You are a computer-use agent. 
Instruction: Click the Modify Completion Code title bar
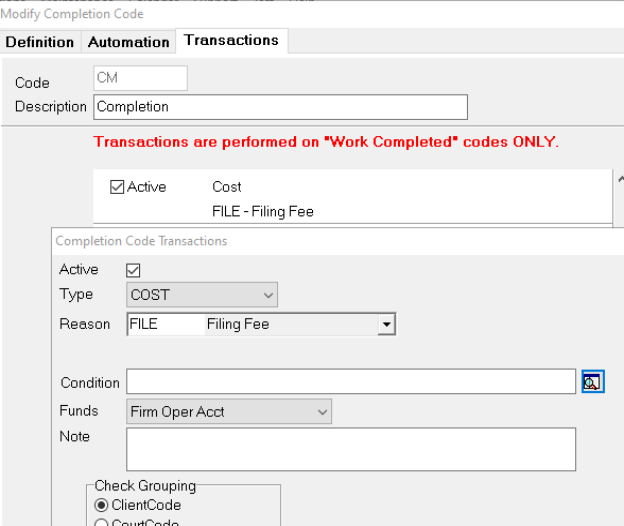[x=200, y=14]
